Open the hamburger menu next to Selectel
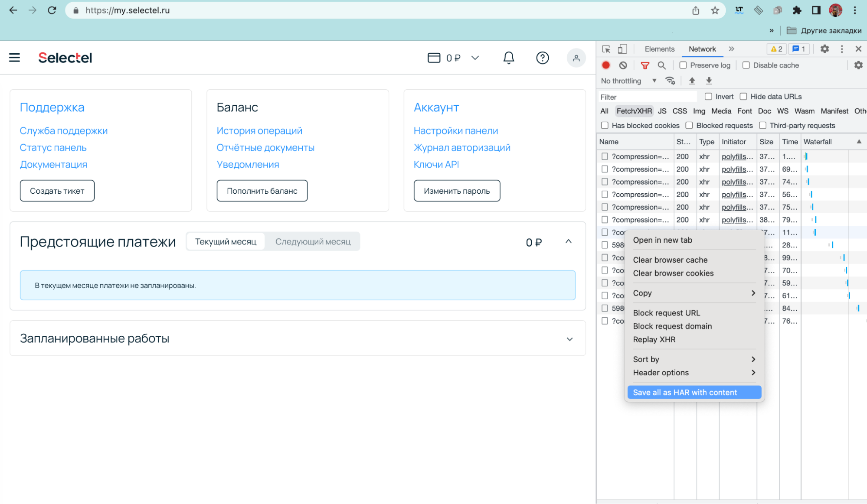 [14, 58]
